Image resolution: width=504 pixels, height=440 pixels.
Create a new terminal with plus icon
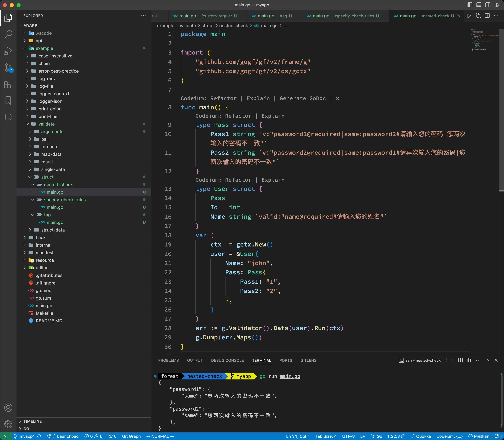pos(447,360)
